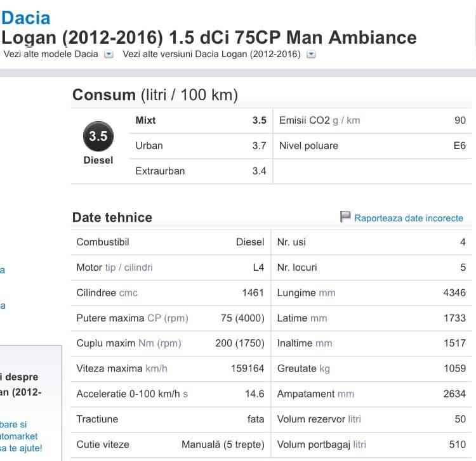Click the Logan 1.5 dCi 75CP title
The image size is (476, 461).
[x=209, y=37]
